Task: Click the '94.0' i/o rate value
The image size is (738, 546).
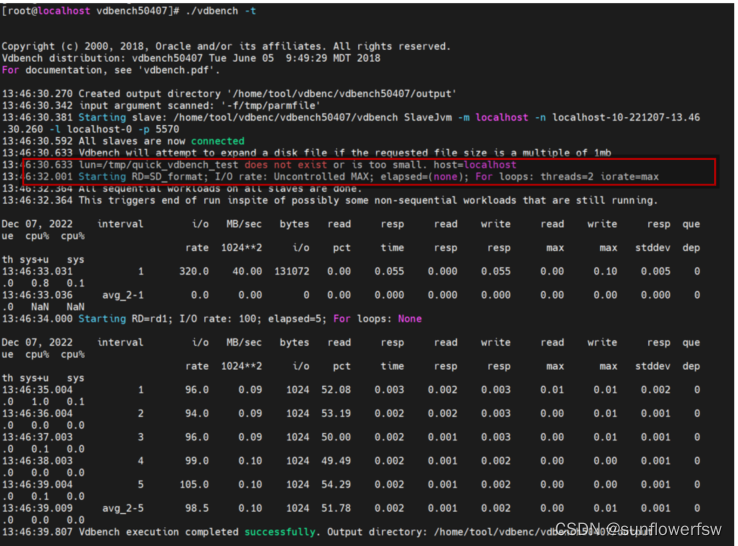Action: click(x=196, y=413)
